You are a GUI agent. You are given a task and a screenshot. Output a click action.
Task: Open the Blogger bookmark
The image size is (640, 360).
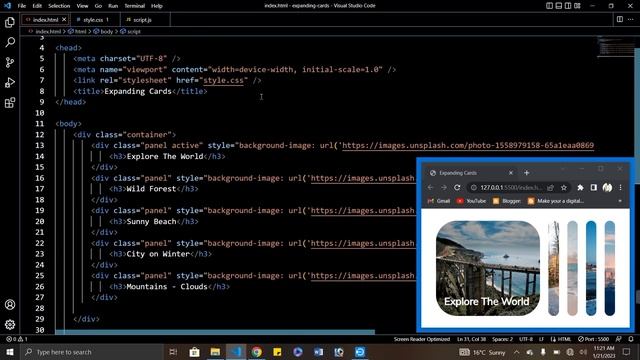tap(507, 201)
